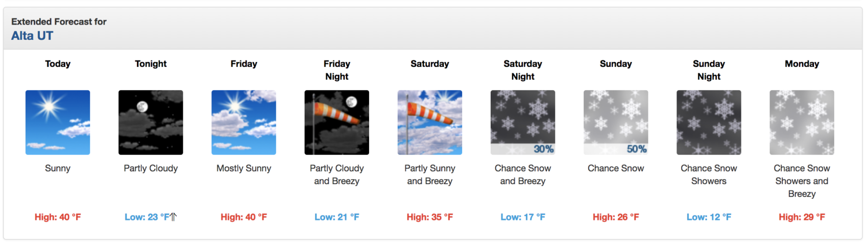Open the Saturday partly sunny breezy icon

pos(430,123)
